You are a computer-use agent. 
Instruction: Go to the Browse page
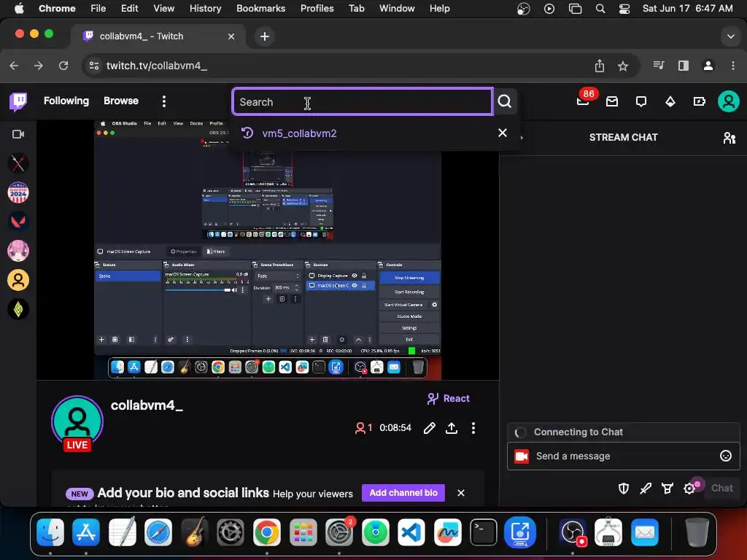121,101
